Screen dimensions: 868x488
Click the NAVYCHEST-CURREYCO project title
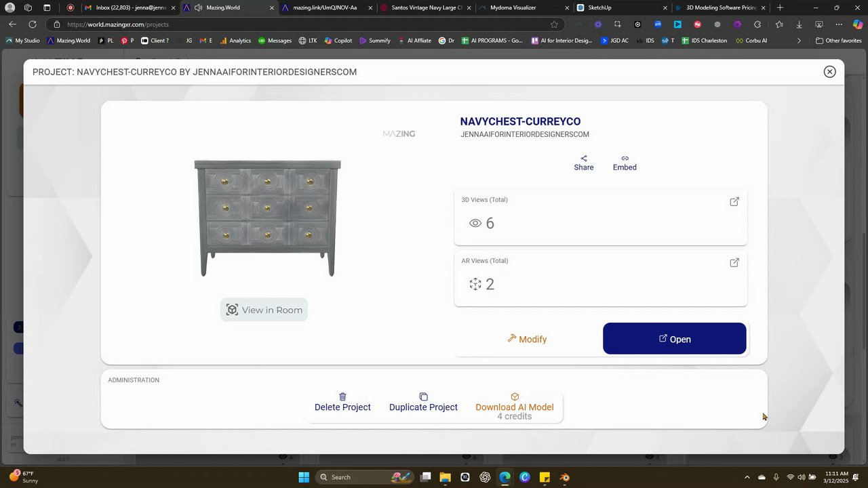[x=520, y=121]
